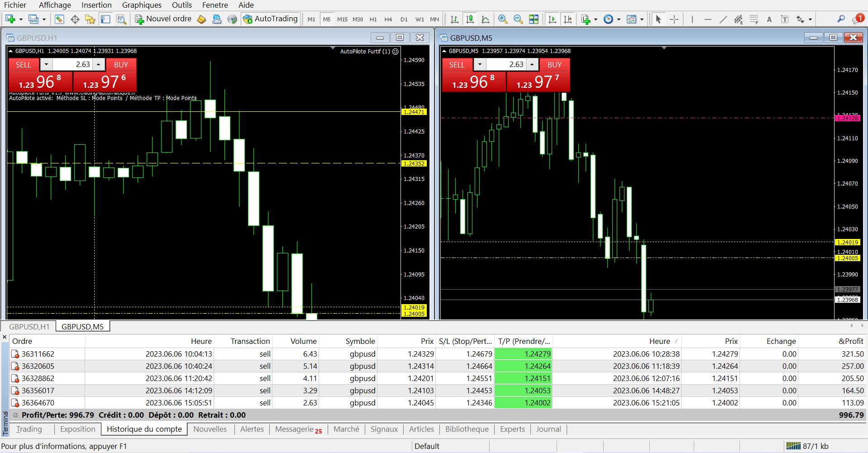Click BUY on the GBPUSD,M5 chart
The width and height of the screenshot is (868, 453).
coord(554,65)
